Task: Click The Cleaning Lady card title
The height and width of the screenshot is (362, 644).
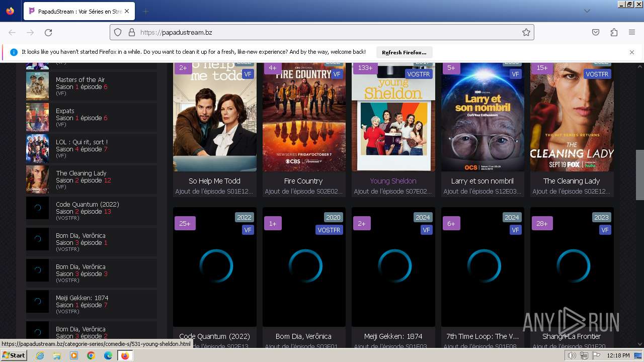Action: [x=572, y=181]
